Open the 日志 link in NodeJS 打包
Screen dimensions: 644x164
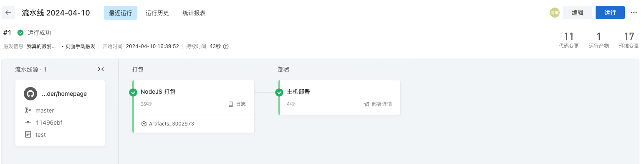[x=237, y=104]
